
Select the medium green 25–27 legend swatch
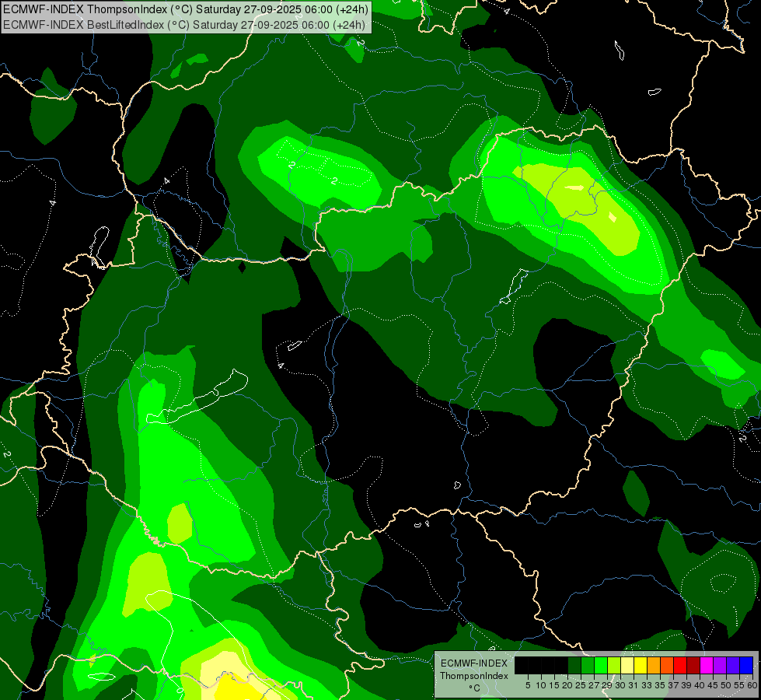coord(588,665)
